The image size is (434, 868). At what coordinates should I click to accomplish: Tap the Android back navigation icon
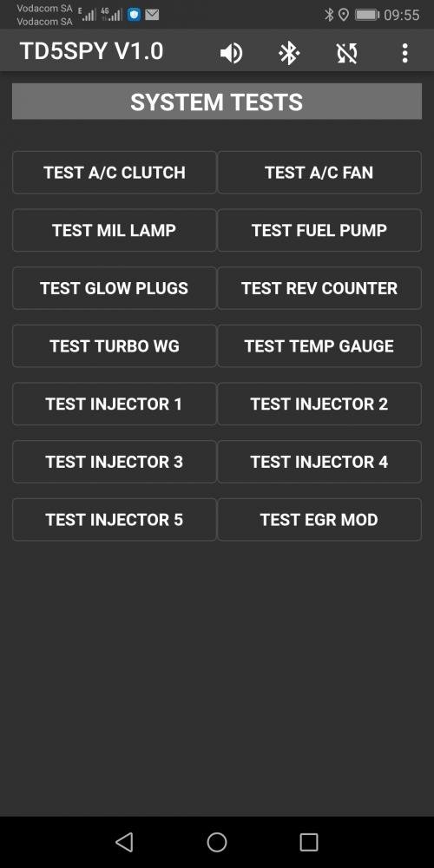click(124, 842)
